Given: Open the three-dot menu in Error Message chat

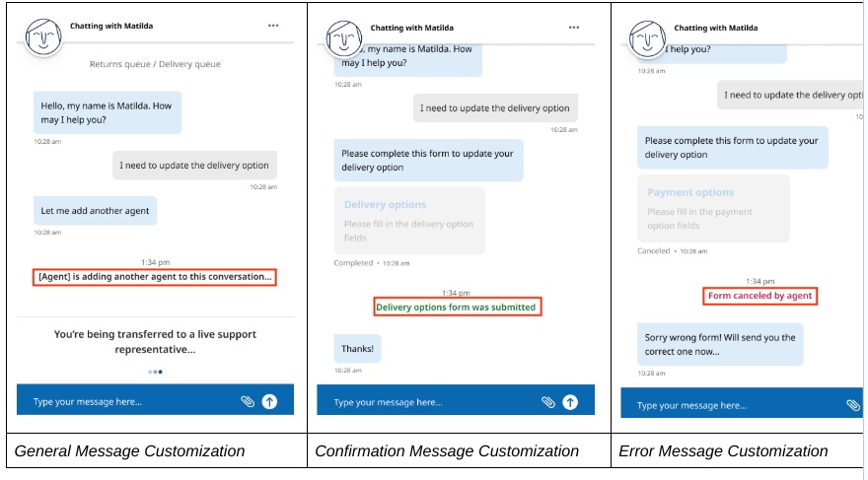Looking at the screenshot, I should (x=855, y=29).
